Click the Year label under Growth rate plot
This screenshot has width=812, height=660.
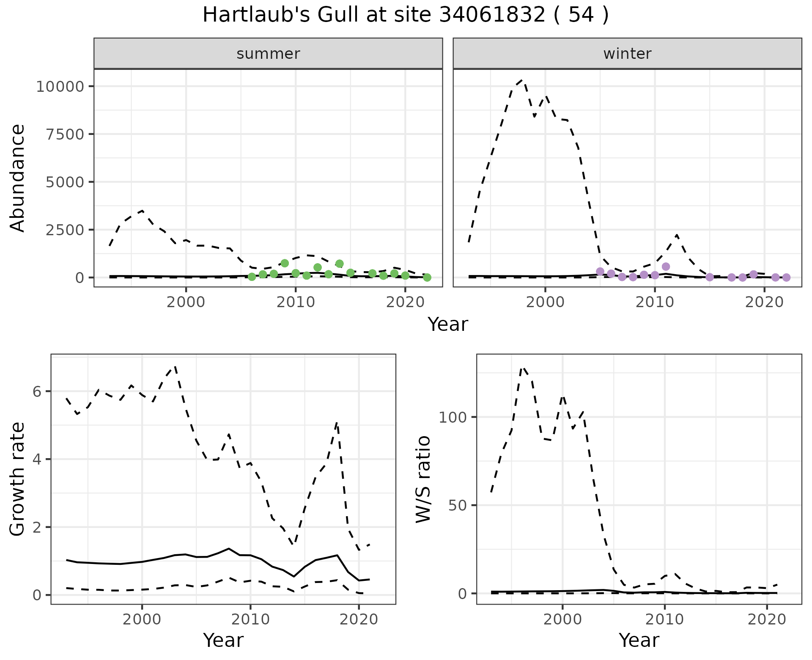223,640
